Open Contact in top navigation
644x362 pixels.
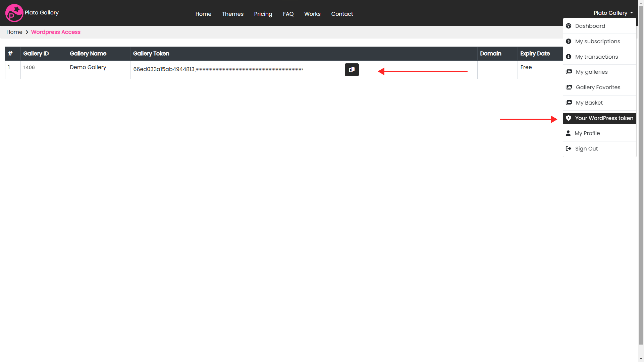click(x=342, y=14)
